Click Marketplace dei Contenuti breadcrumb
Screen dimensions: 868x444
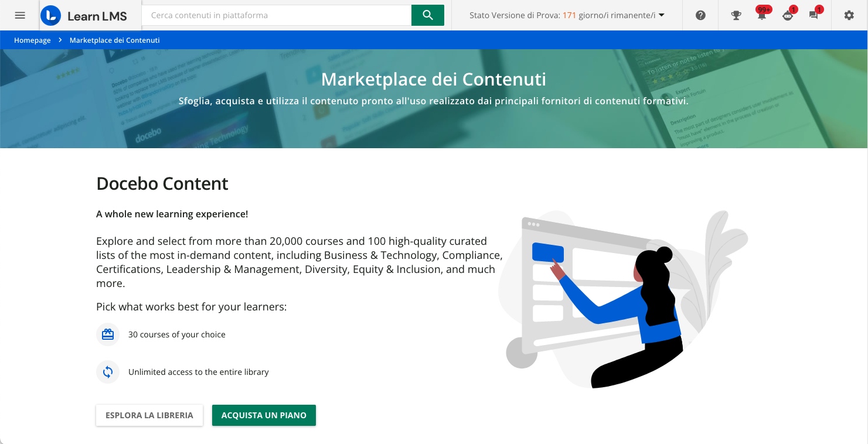pos(114,40)
